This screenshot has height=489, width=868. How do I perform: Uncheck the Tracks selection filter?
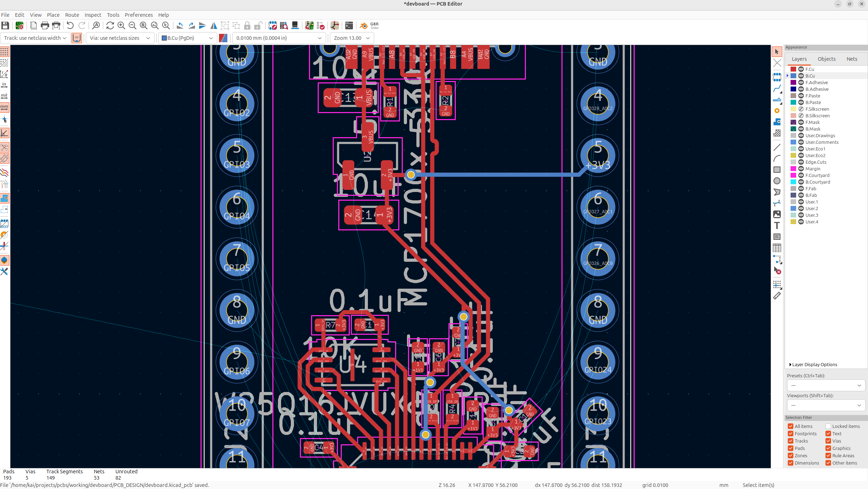point(791,441)
